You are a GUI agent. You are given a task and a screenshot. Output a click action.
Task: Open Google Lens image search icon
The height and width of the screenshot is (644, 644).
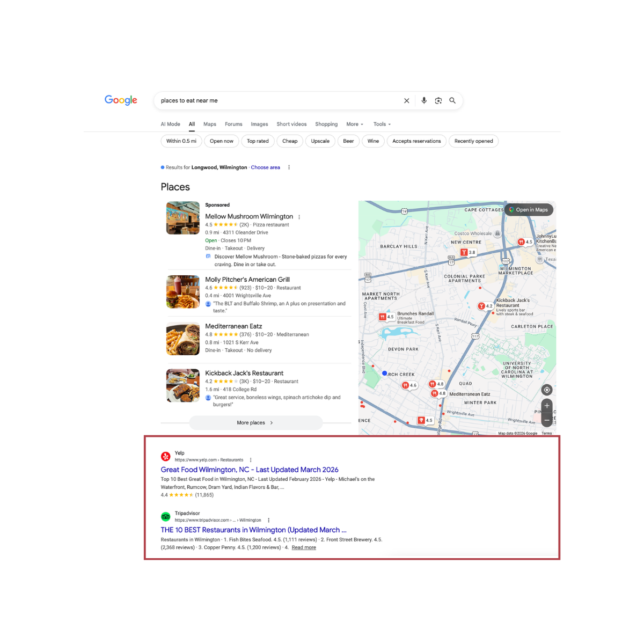(x=438, y=101)
